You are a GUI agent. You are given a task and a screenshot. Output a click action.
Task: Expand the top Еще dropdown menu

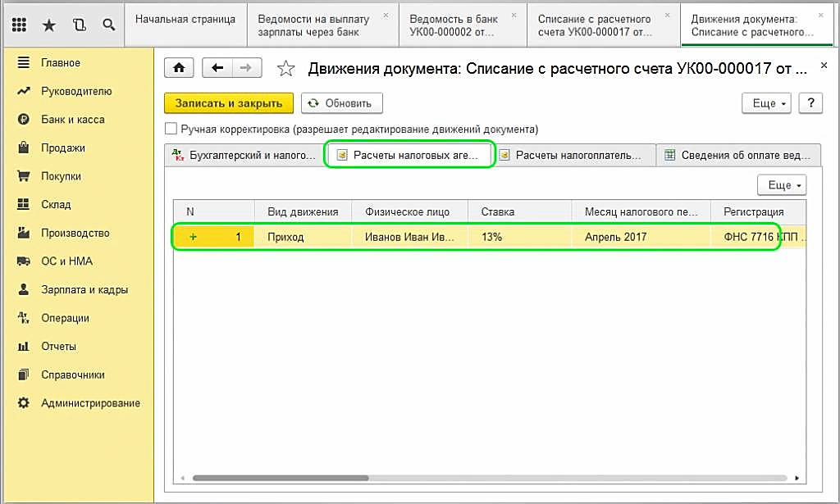coord(767,103)
